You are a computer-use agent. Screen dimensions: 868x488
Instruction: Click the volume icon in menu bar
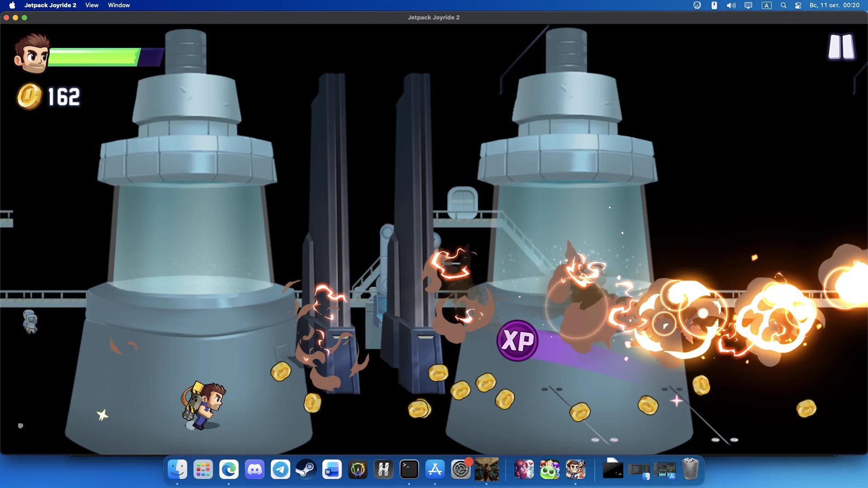pyautogui.click(x=731, y=5)
